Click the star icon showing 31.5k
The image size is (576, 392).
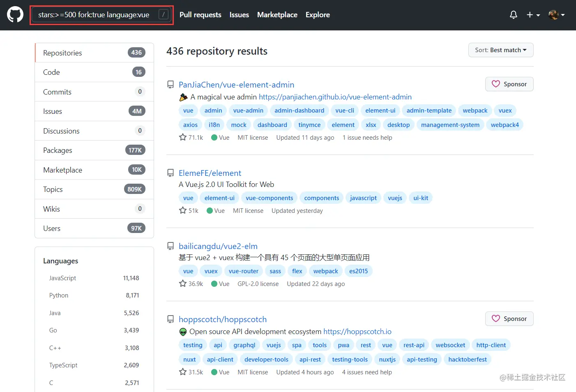pyautogui.click(x=183, y=372)
